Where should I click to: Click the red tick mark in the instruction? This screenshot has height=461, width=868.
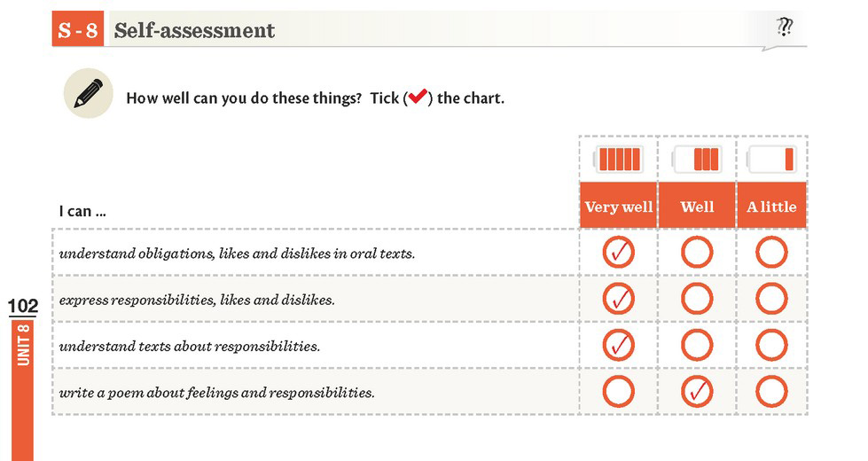tap(418, 97)
